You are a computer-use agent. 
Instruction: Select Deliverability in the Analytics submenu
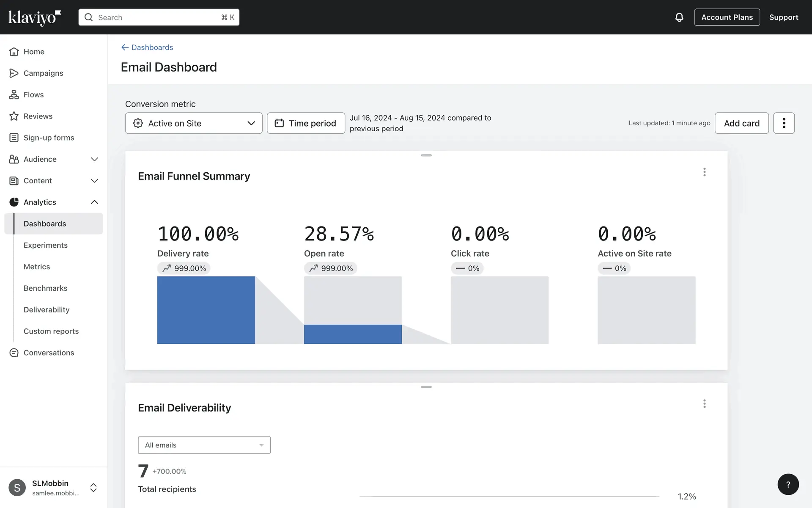(47, 310)
